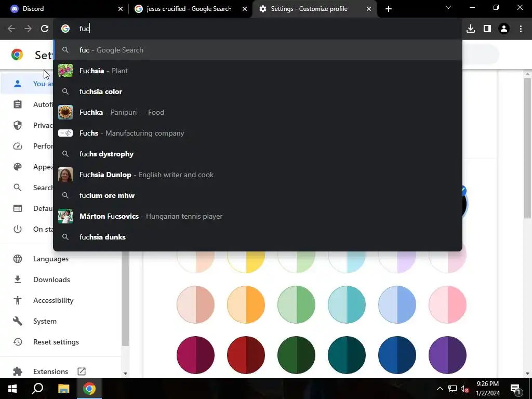Open Accessibility settings section
Screen dimensions: 532x399
pyautogui.click(x=54, y=300)
